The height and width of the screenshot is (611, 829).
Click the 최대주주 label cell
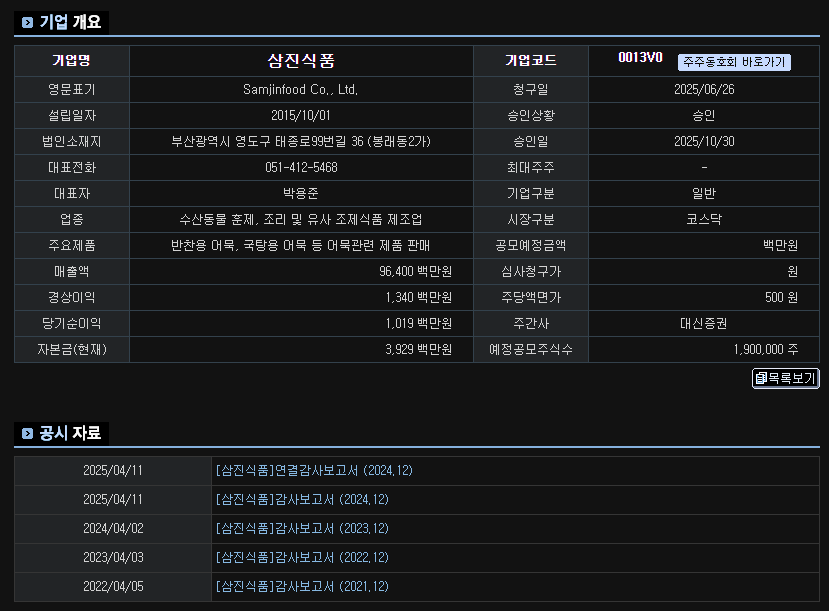(531, 168)
